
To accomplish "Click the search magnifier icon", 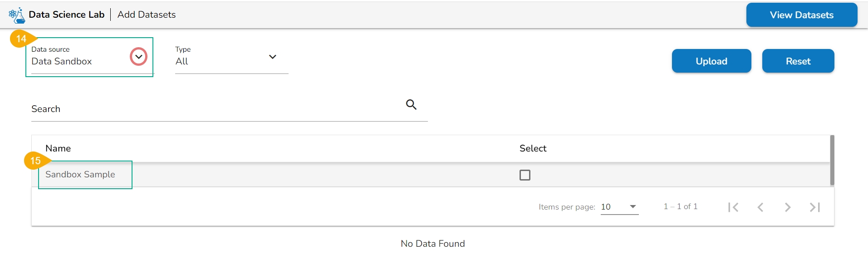I will click(x=411, y=105).
